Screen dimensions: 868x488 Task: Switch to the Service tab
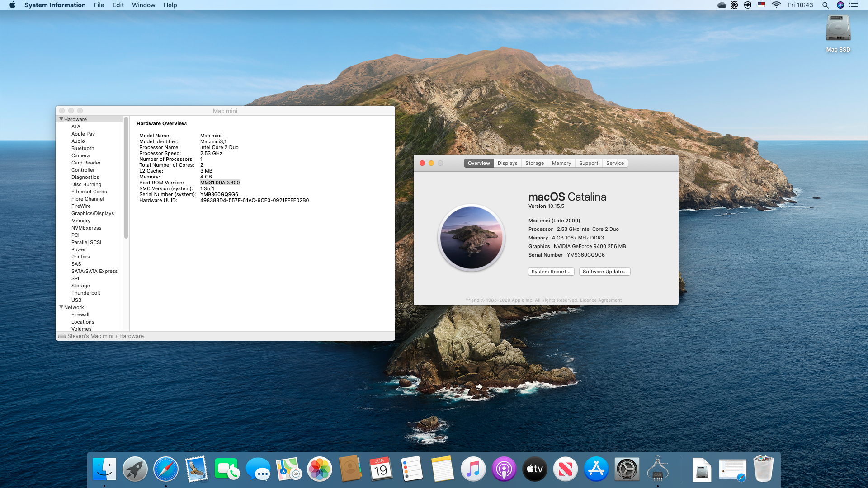click(615, 163)
